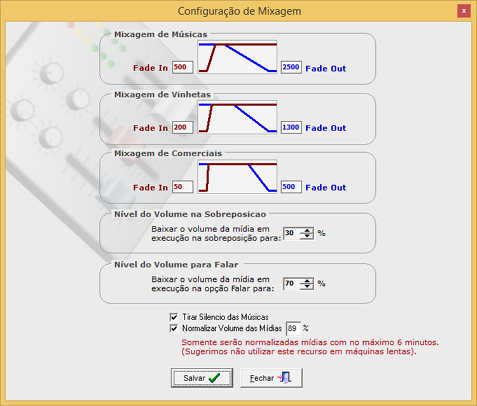477x406 pixels.
Task: Close the Configuração de Mixagem window
Action: pos(464,11)
